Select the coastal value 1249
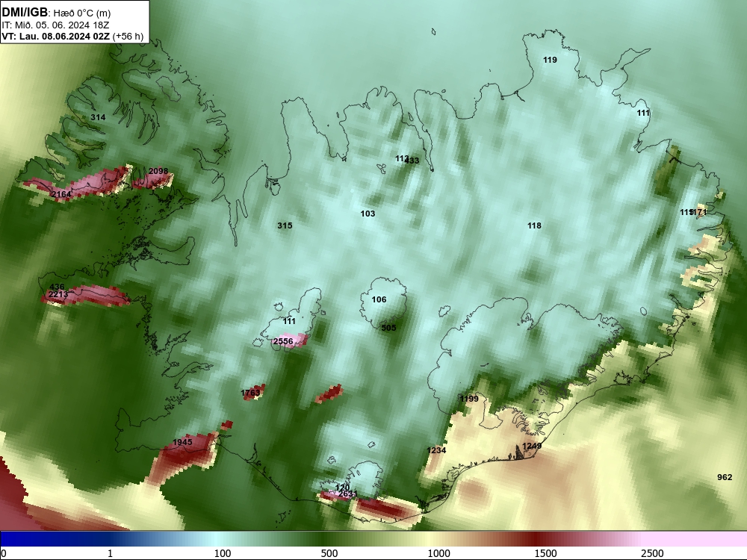Image resolution: width=747 pixels, height=560 pixels. pos(532,446)
